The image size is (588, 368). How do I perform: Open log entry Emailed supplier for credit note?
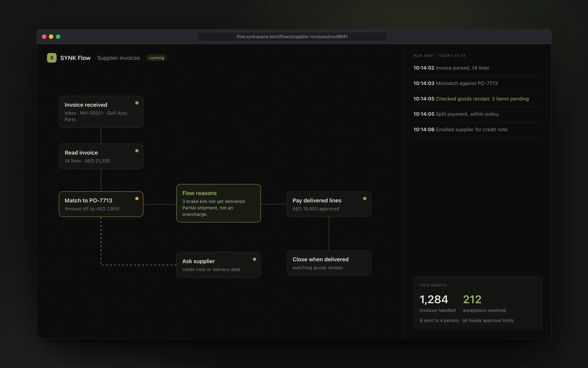point(478,130)
